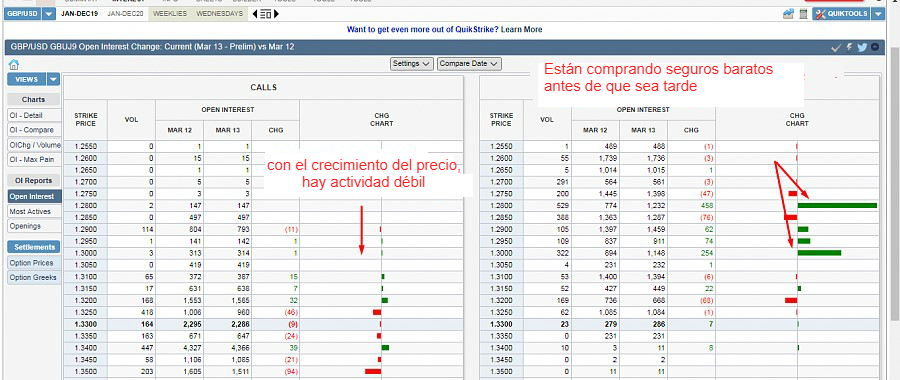Go to previous expirations with the left arrow
Viewport: 900px width, 380px height.
click(255, 14)
